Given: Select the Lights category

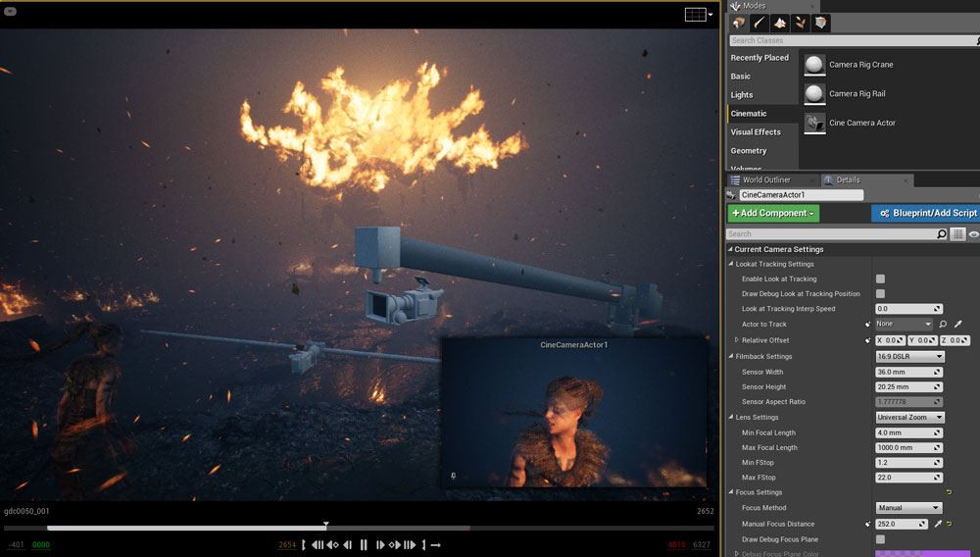Looking at the screenshot, I should (x=742, y=95).
